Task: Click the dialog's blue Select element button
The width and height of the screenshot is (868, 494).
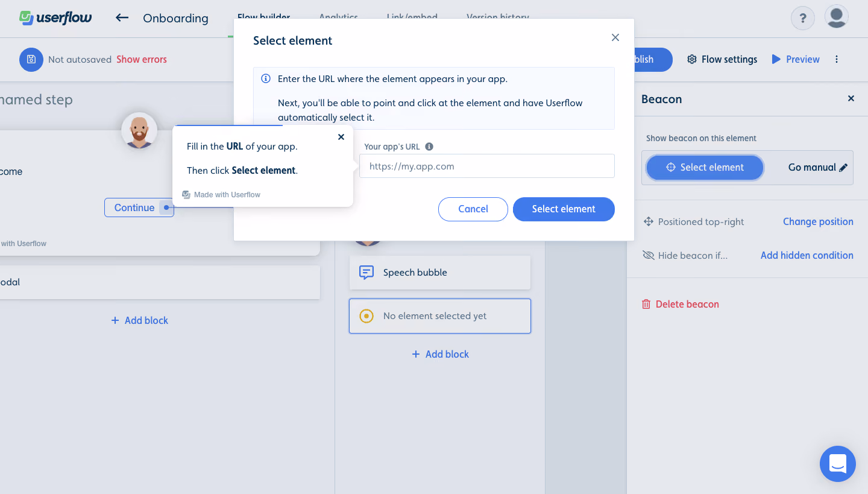Action: 564,209
